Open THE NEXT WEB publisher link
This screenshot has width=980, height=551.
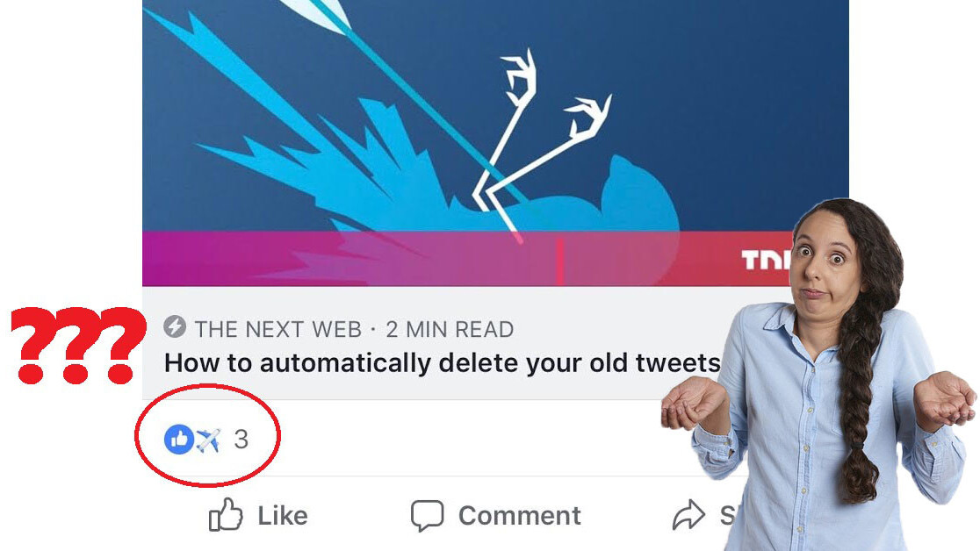(x=278, y=329)
